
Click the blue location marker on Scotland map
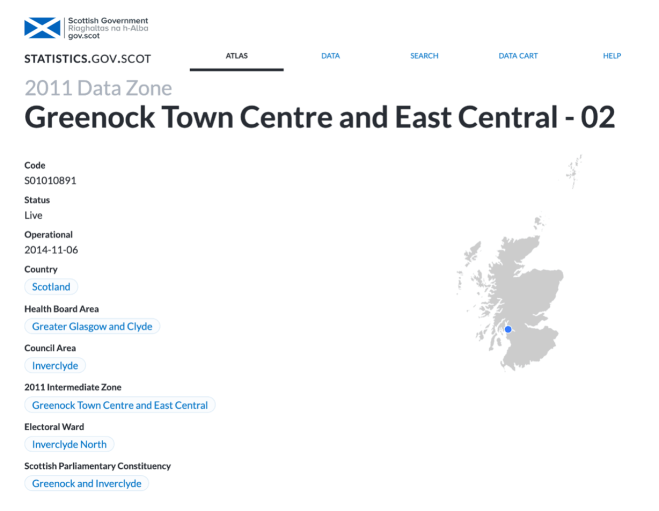click(x=508, y=329)
